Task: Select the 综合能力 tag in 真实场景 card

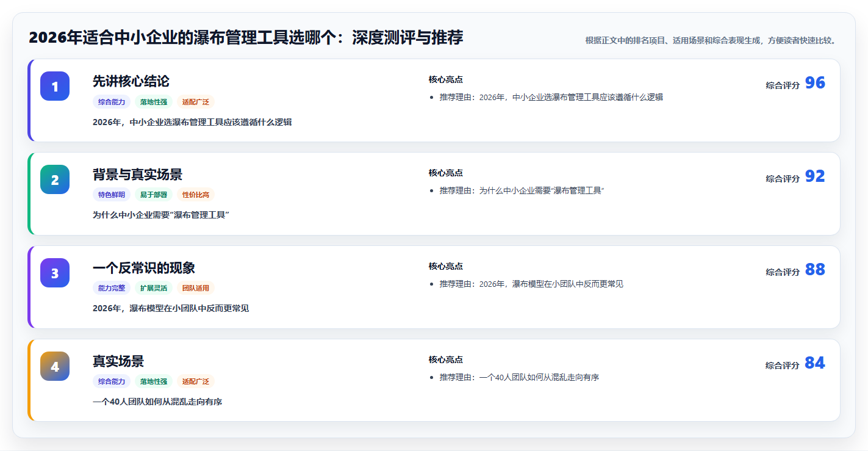Action: tap(112, 381)
